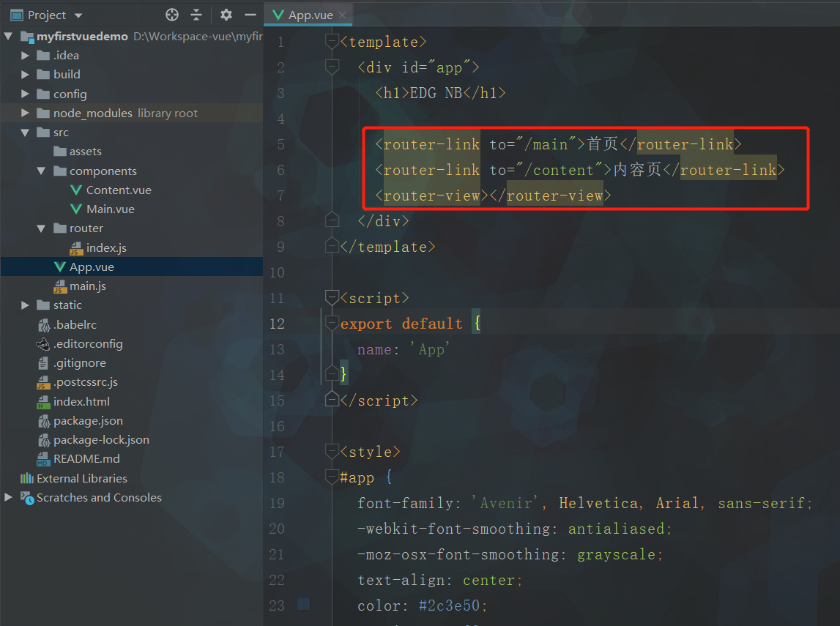This screenshot has height=626, width=840.
Task: Click the #2c3e50 color swatch in gutter
Action: click(x=304, y=605)
